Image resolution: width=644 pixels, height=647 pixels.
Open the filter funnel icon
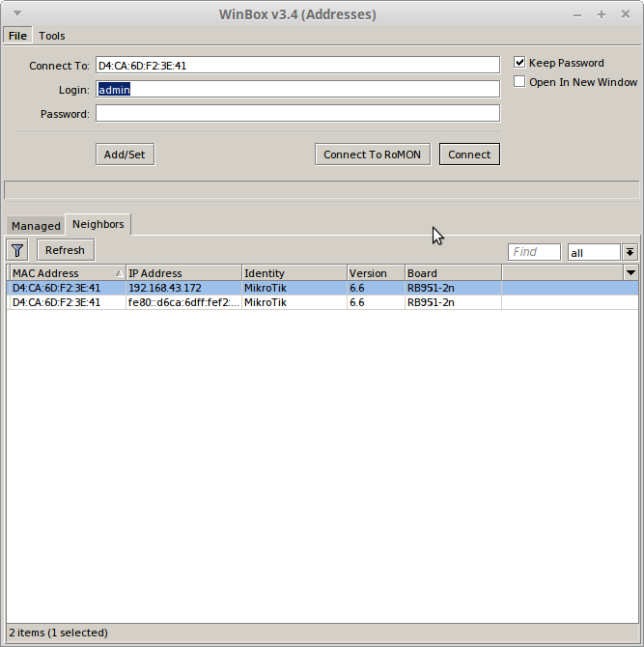[17, 250]
